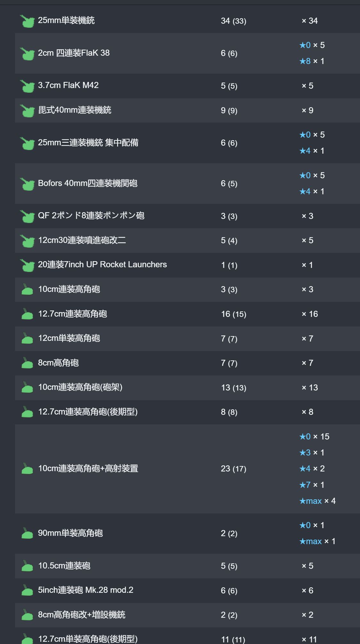The width and height of the screenshot is (360, 644).
Task: Click the 10.5cm連装砲 equipment name
Action: (x=64, y=566)
